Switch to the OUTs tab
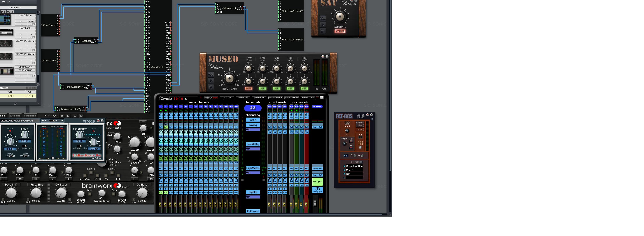The width and height of the screenshot is (644, 236). pos(10,12)
